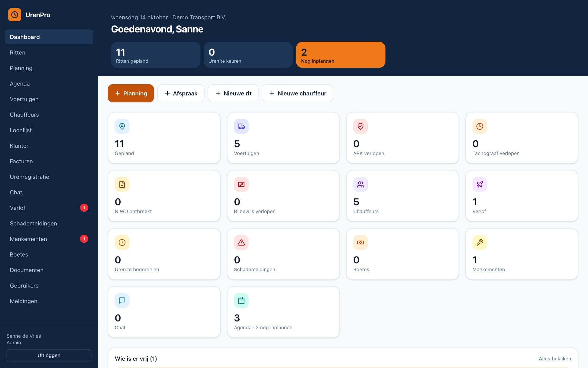Click the red badge next to Verlof

[x=84, y=208]
